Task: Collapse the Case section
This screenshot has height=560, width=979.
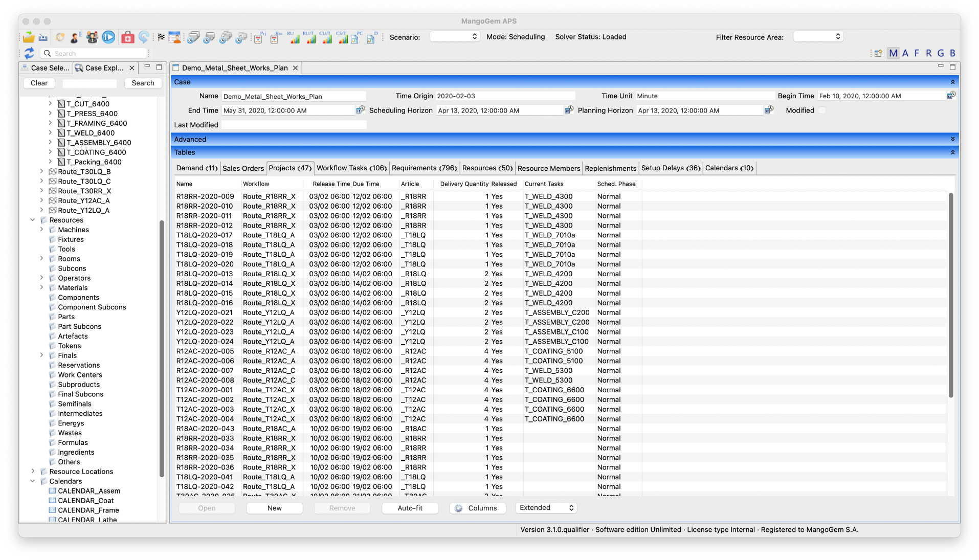Action: 952,82
